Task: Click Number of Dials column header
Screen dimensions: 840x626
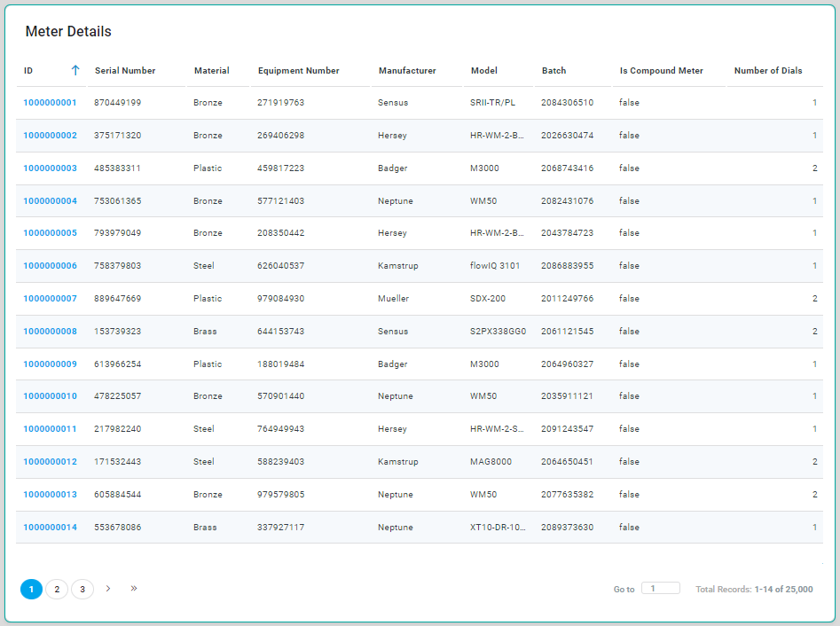Action: [768, 71]
